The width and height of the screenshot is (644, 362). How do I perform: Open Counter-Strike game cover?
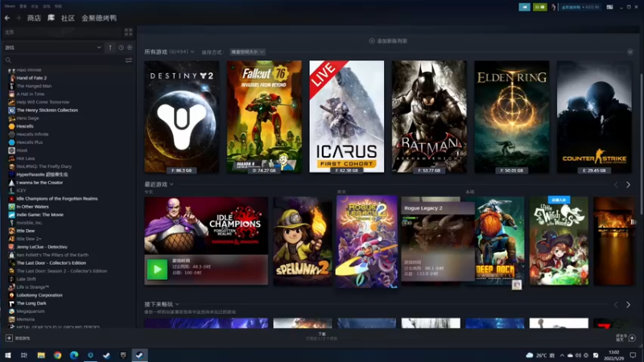[594, 117]
